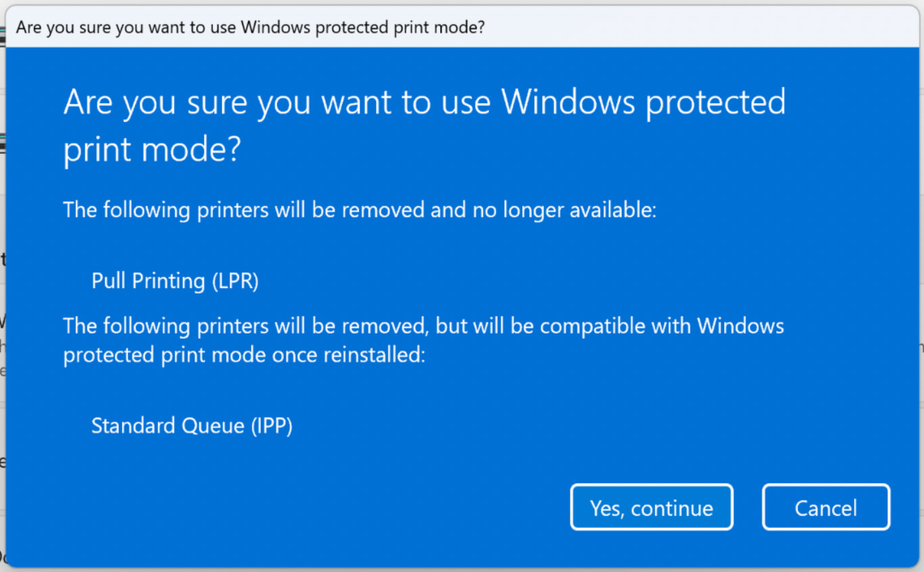This screenshot has width=924, height=572.
Task: Click beneath the Cancel button on the dialog
Action: [825, 549]
